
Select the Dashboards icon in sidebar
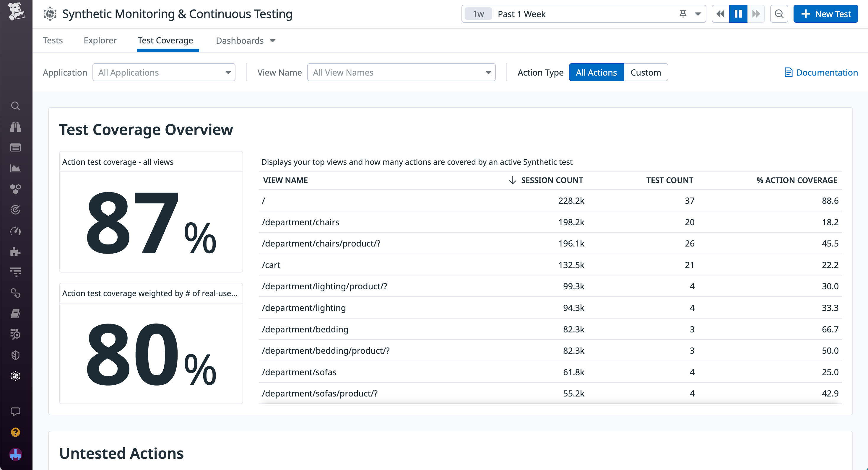click(15, 147)
